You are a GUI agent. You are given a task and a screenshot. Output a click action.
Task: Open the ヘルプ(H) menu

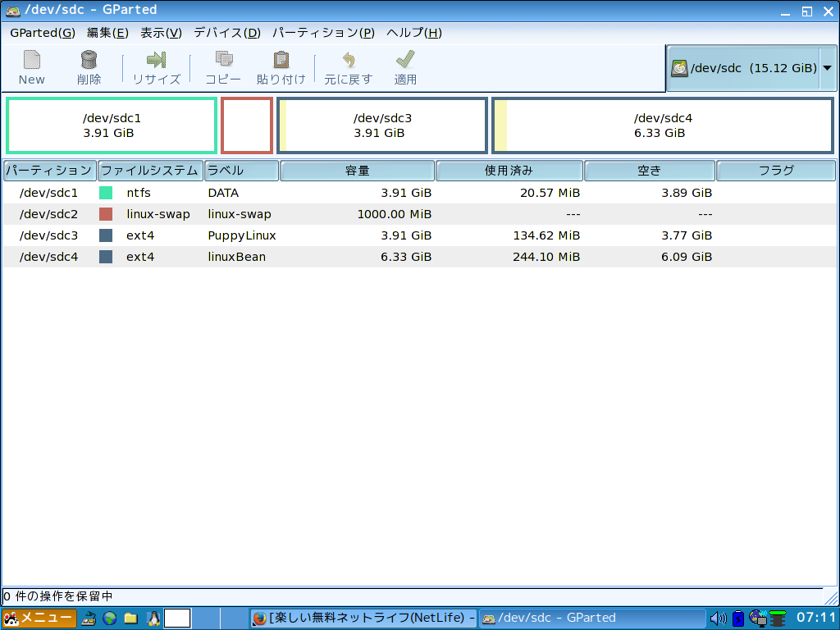point(414,33)
